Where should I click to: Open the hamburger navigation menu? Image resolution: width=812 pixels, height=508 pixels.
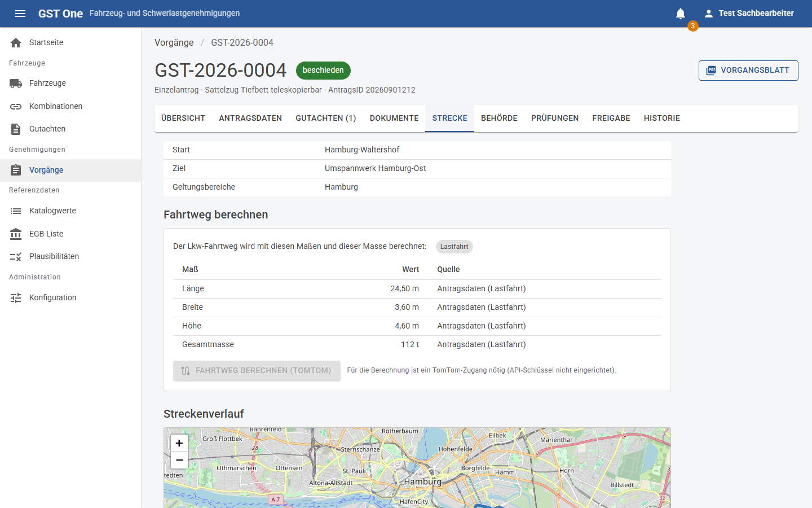pos(20,14)
